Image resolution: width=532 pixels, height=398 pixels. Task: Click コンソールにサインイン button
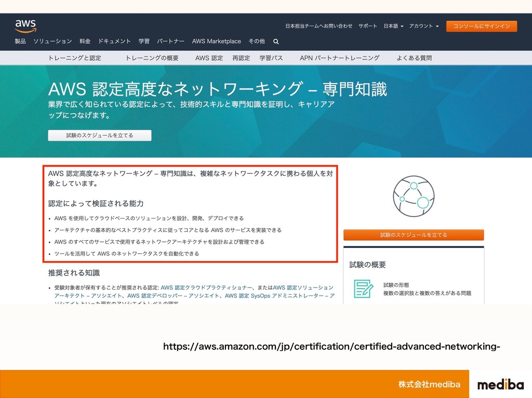[x=482, y=26]
